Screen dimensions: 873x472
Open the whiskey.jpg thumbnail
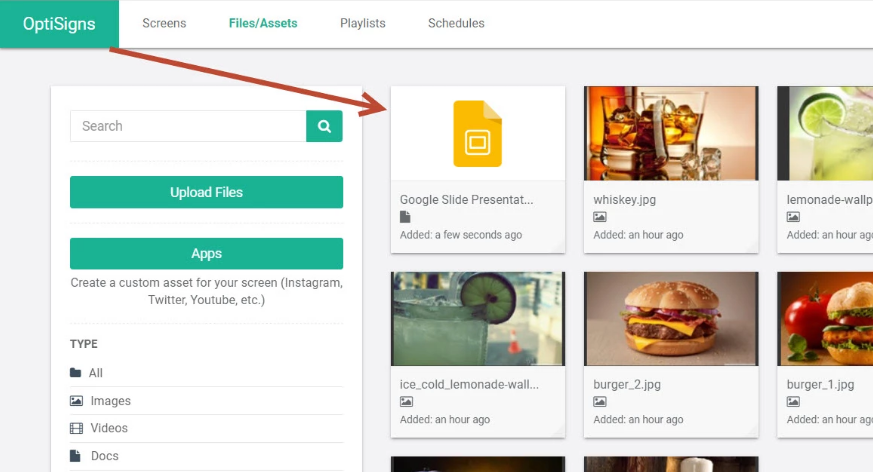pyautogui.click(x=671, y=134)
